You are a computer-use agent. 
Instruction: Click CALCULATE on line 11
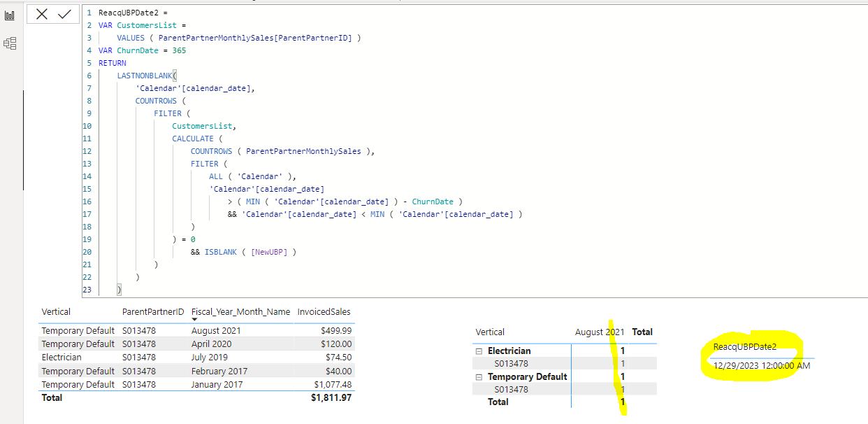pos(193,139)
